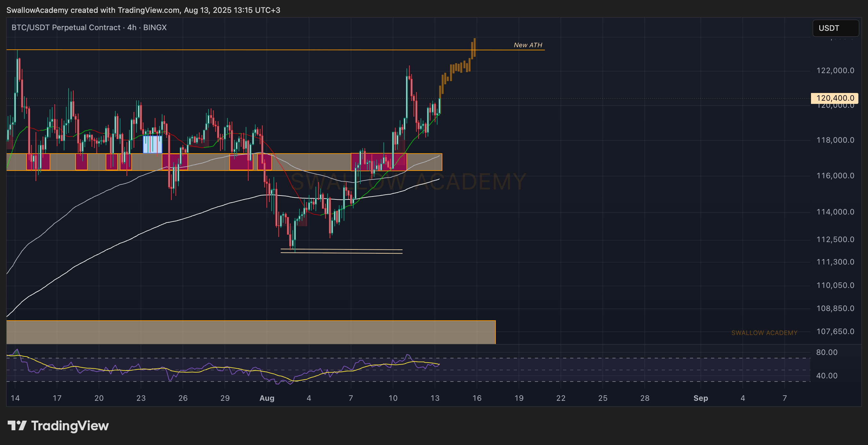Click the 120,400.0 current price label
Screen dimensions: 868x445
[x=834, y=98]
